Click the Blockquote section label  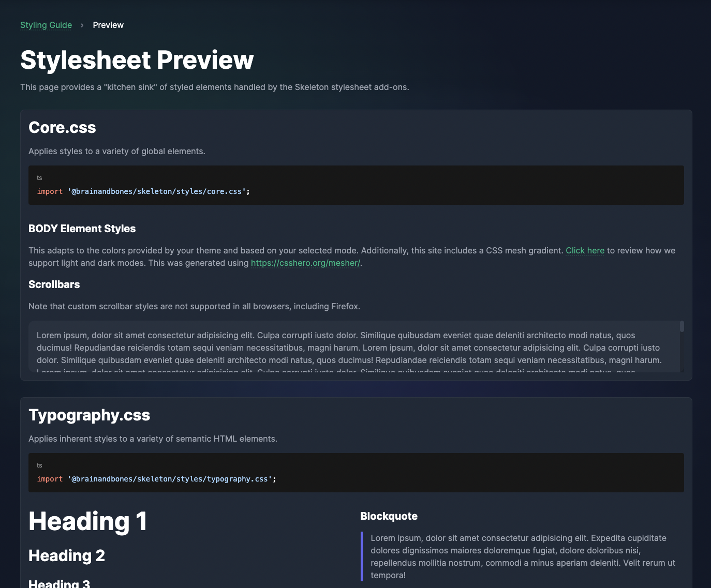(x=389, y=516)
